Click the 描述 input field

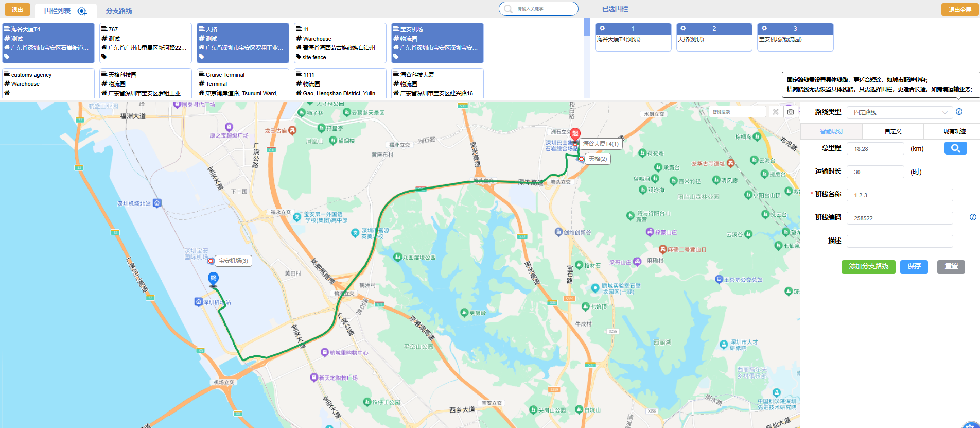coord(899,241)
